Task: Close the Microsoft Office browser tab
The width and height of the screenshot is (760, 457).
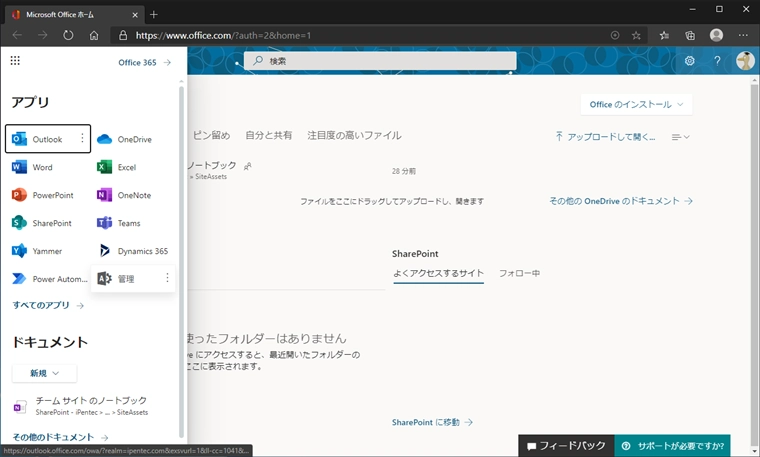Action: tap(135, 15)
